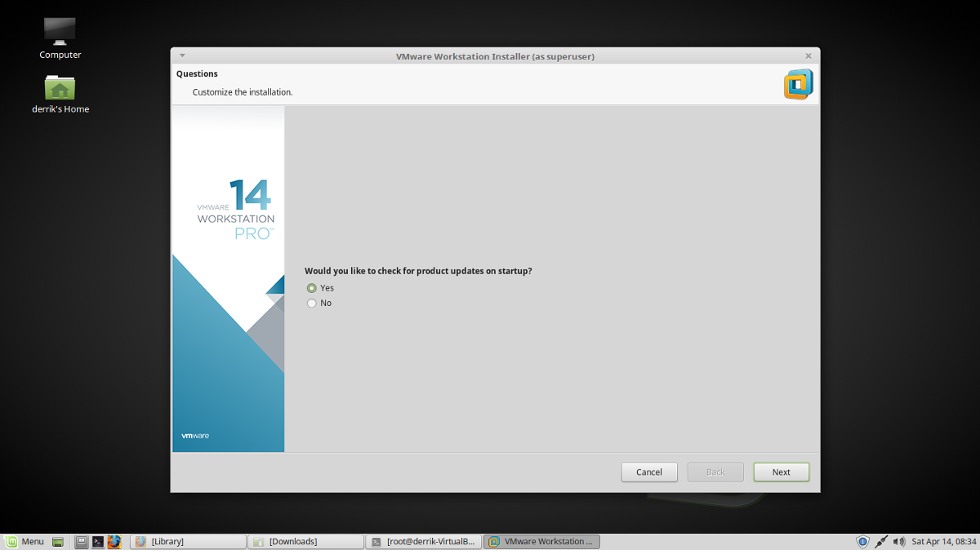This screenshot has height=550, width=980.
Task: Adjust volume via the speaker tray icon
Action: pyautogui.click(x=899, y=541)
